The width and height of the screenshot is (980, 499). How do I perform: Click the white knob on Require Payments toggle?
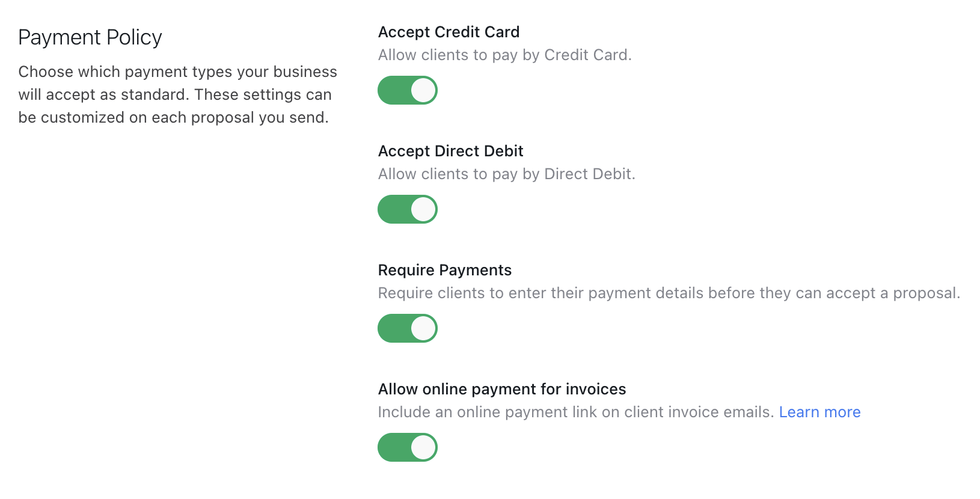click(423, 328)
